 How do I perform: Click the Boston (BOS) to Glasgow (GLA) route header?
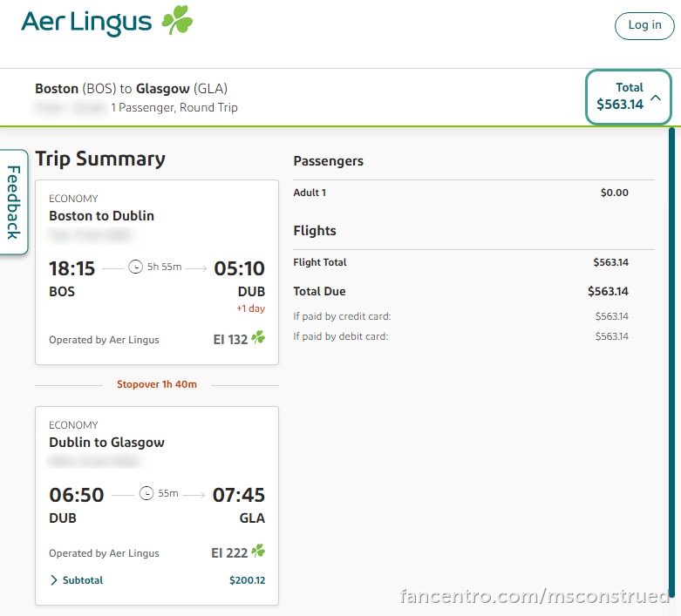[x=131, y=89]
